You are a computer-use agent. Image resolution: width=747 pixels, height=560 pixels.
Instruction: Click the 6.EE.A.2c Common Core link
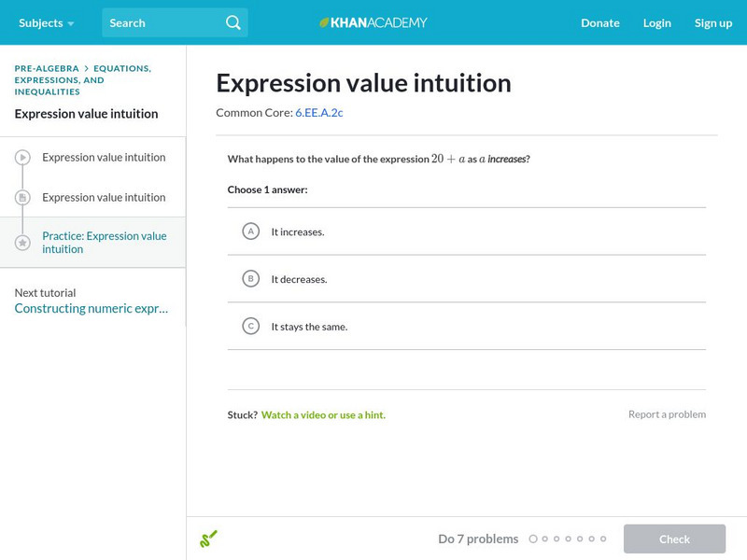(319, 112)
